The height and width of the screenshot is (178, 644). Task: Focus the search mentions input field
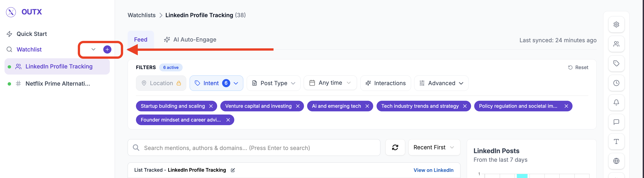coord(254,148)
